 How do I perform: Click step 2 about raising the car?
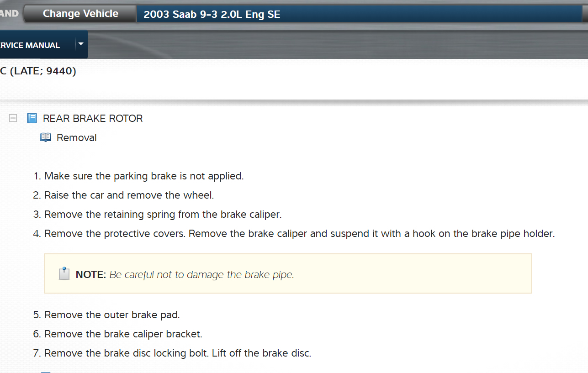click(129, 195)
